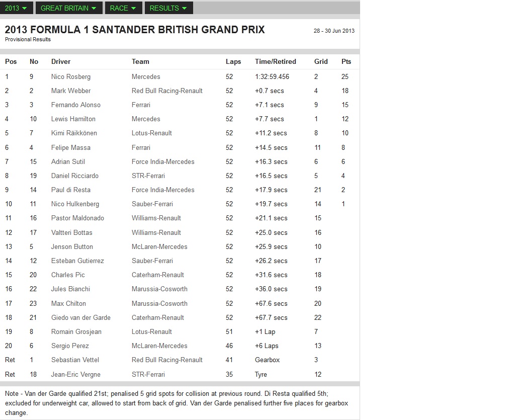This screenshot has width=515, height=420.
Task: Select driver Nico Rosberg
Action: (x=71, y=77)
